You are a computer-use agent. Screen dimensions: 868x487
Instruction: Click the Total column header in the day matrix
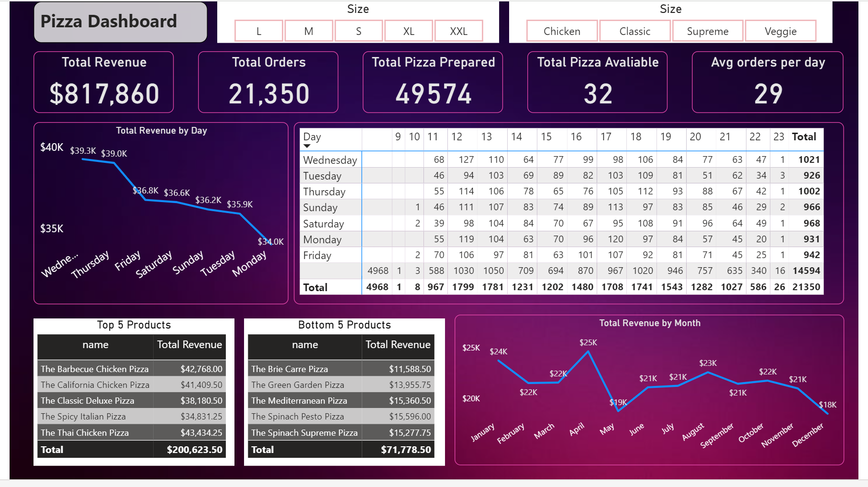point(804,137)
